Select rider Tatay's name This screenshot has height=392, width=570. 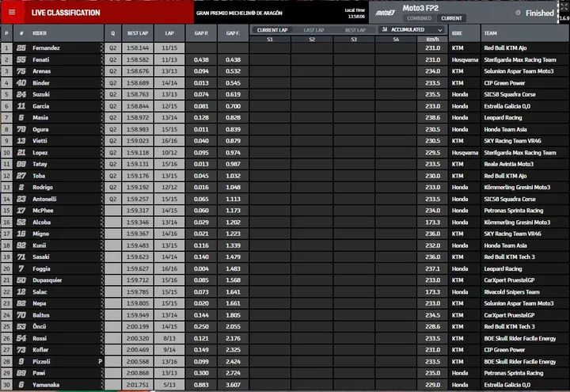click(x=40, y=164)
